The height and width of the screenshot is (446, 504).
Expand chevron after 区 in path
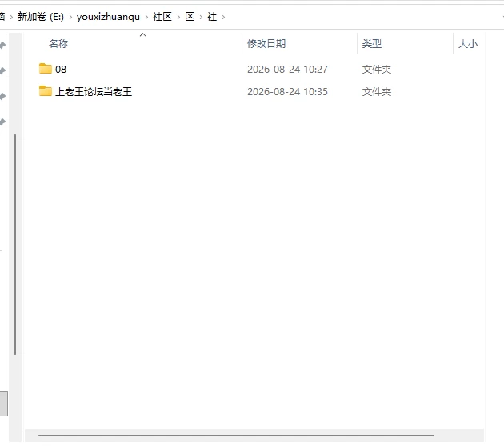(x=201, y=17)
